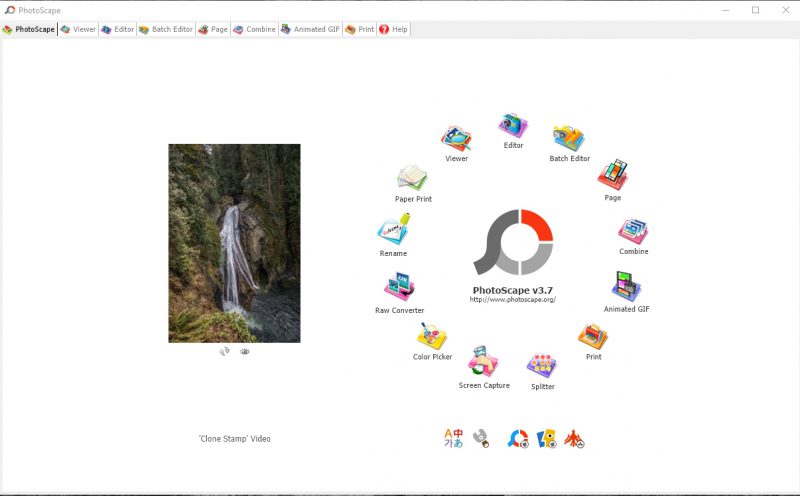Open the language selection icon
This screenshot has width=800, height=496.
coord(453,438)
